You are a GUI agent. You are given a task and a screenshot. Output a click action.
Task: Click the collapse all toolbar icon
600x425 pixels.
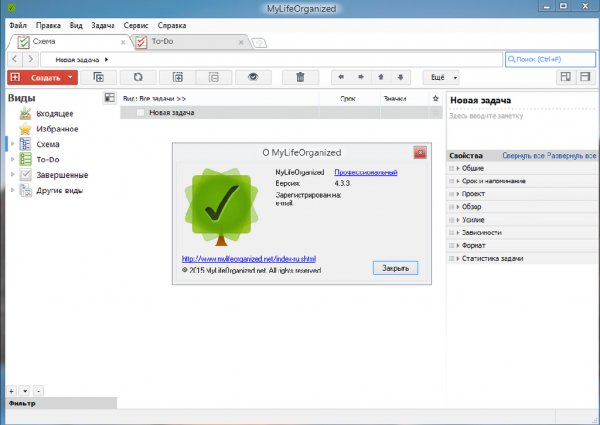(214, 77)
